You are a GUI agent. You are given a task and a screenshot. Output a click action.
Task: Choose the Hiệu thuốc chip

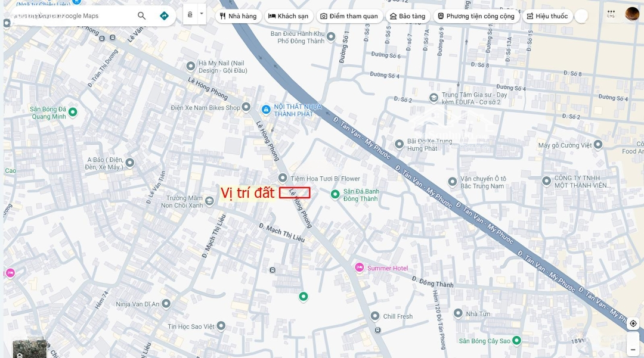point(547,16)
